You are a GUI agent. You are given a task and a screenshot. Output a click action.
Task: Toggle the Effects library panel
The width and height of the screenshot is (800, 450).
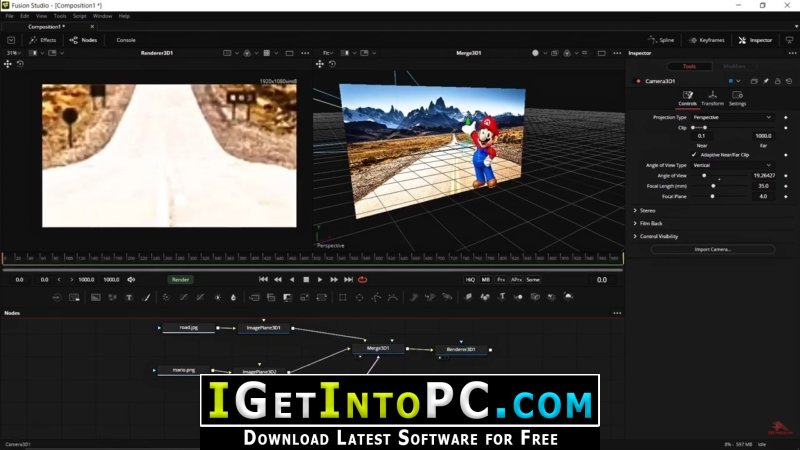[43, 40]
